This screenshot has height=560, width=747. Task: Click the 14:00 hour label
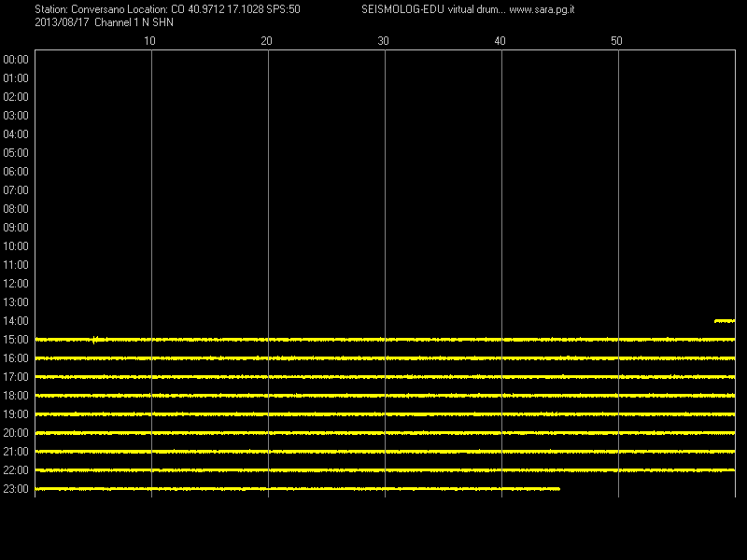click(x=16, y=321)
